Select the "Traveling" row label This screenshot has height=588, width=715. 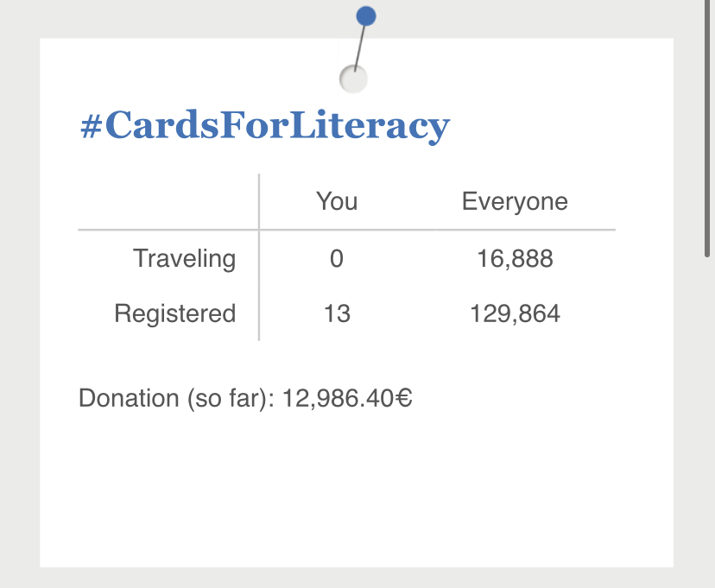184,258
